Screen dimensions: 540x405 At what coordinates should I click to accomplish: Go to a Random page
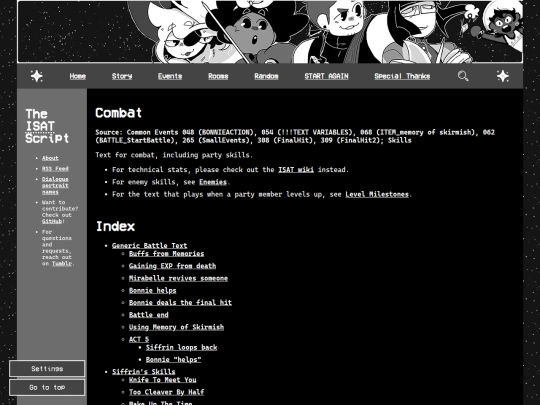click(x=266, y=76)
